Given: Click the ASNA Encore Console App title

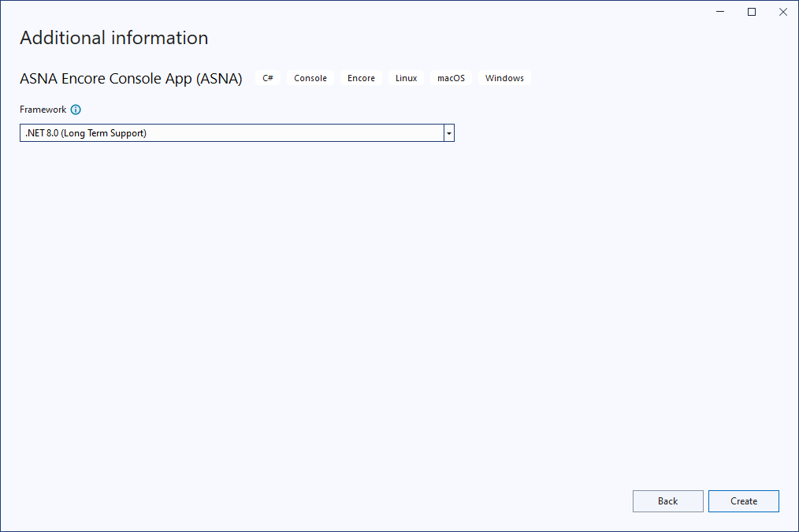Looking at the screenshot, I should (x=131, y=79).
